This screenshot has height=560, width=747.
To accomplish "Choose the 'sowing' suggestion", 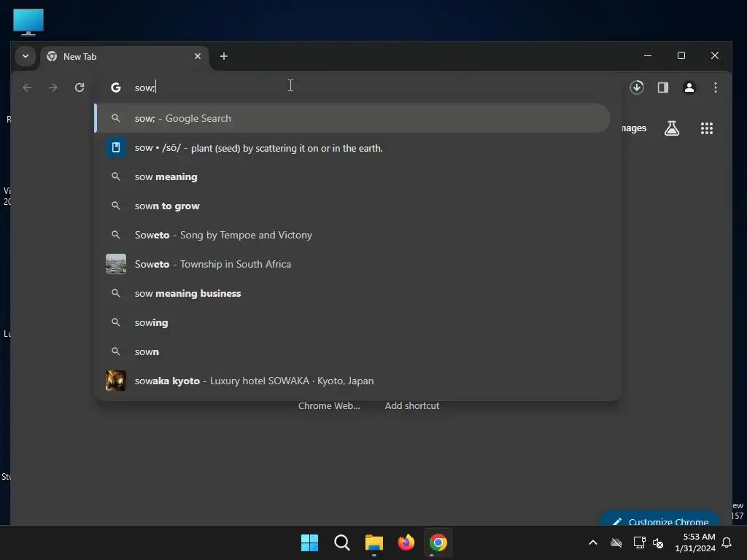I will tap(352, 322).
